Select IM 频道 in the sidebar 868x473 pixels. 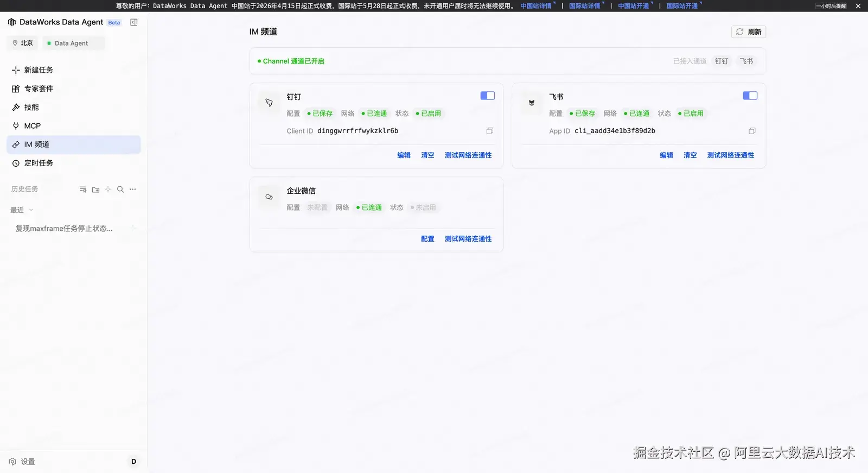pos(74,144)
